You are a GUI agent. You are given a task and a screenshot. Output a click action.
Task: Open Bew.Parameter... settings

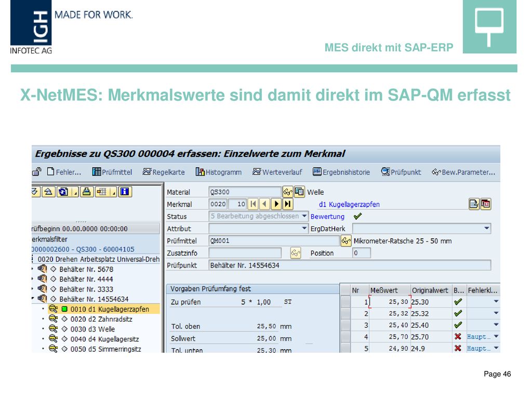pos(463,172)
